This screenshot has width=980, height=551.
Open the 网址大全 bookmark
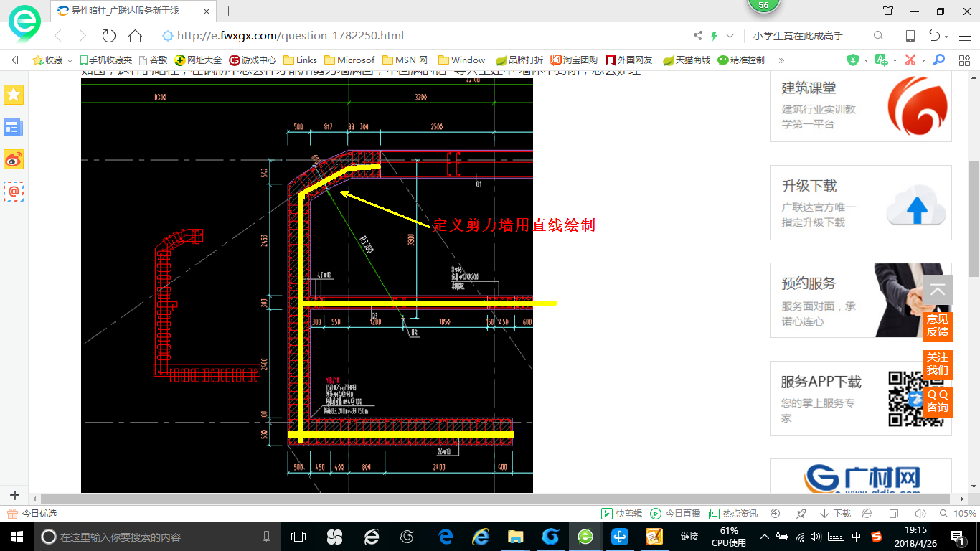coord(199,60)
